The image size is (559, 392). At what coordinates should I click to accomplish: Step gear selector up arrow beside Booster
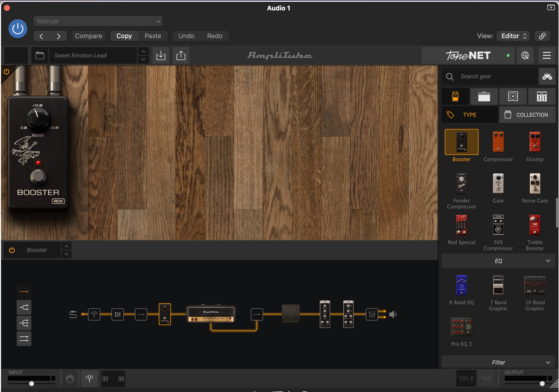click(x=66, y=246)
